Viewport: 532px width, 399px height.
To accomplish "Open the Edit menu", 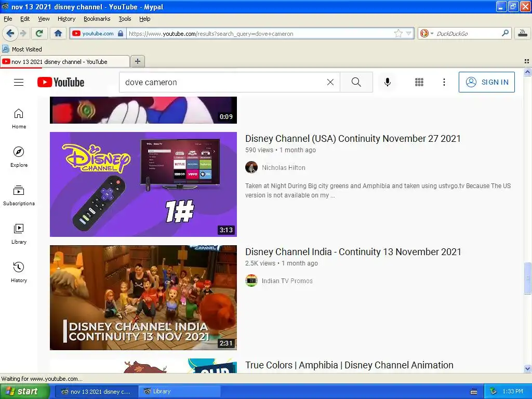I will pos(25,19).
